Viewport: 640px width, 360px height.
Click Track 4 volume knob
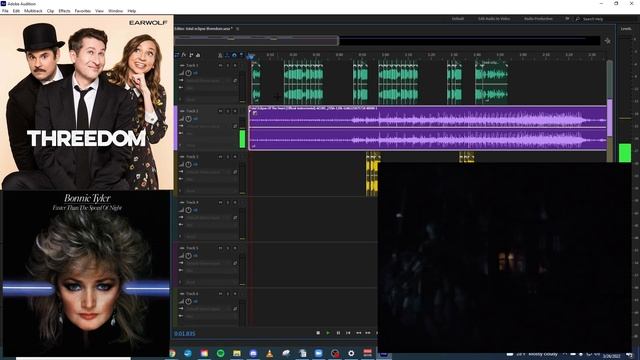(189, 210)
